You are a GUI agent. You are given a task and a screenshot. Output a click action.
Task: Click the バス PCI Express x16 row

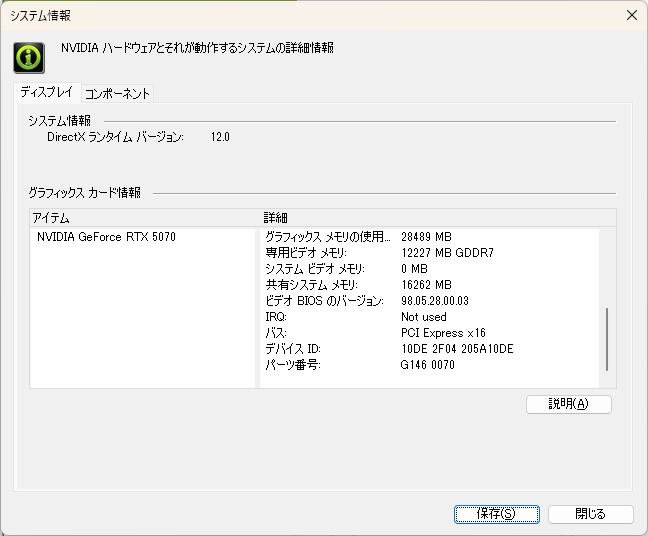click(429, 333)
